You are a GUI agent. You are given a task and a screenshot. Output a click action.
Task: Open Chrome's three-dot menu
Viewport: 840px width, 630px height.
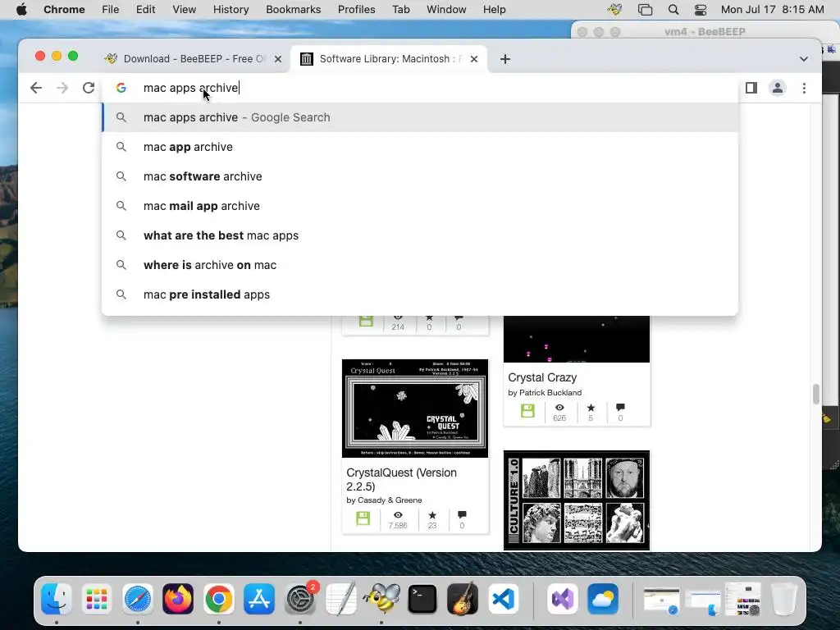pos(804,88)
